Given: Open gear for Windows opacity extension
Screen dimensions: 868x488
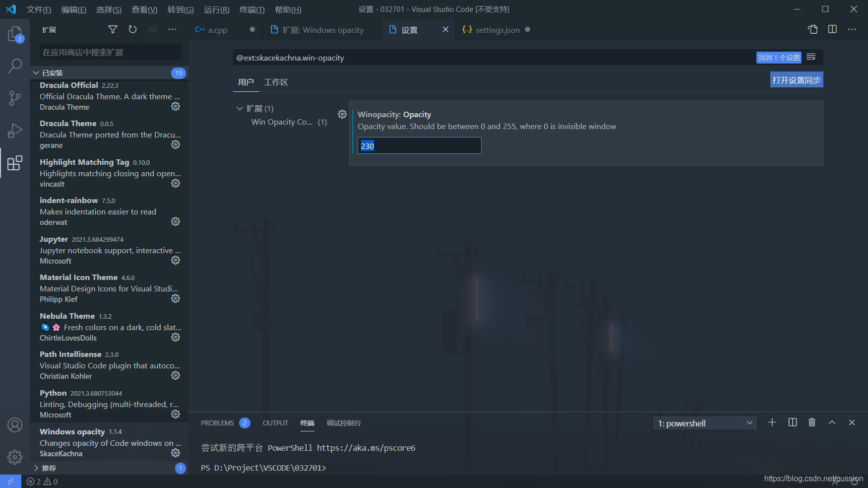Looking at the screenshot, I should point(176,453).
